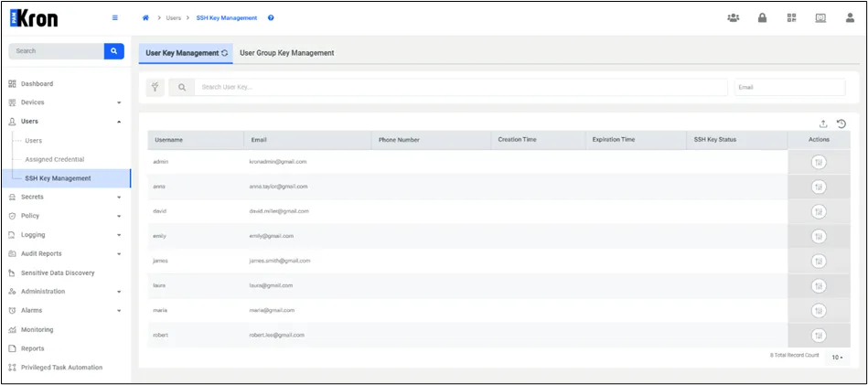Click the emily username cell
The image size is (868, 385).
pyautogui.click(x=159, y=236)
